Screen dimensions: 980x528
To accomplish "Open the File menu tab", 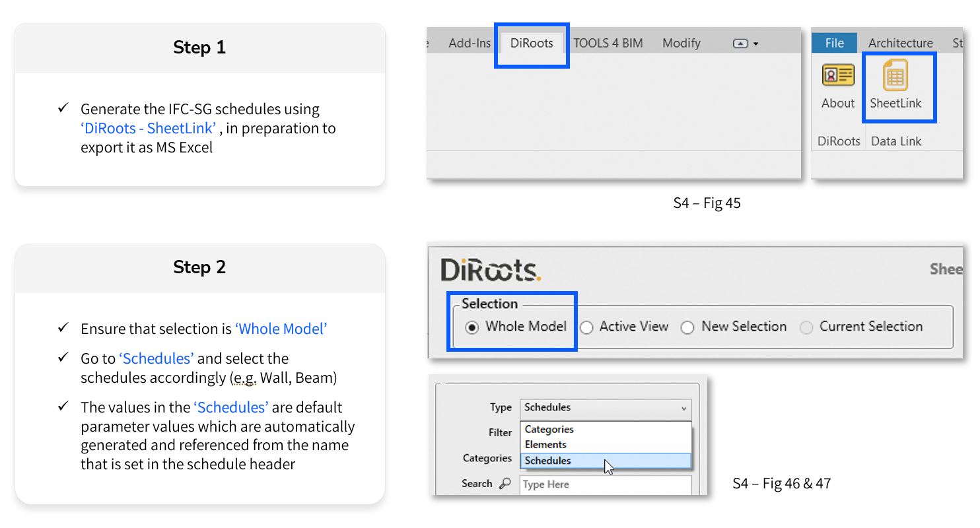I will click(x=834, y=44).
